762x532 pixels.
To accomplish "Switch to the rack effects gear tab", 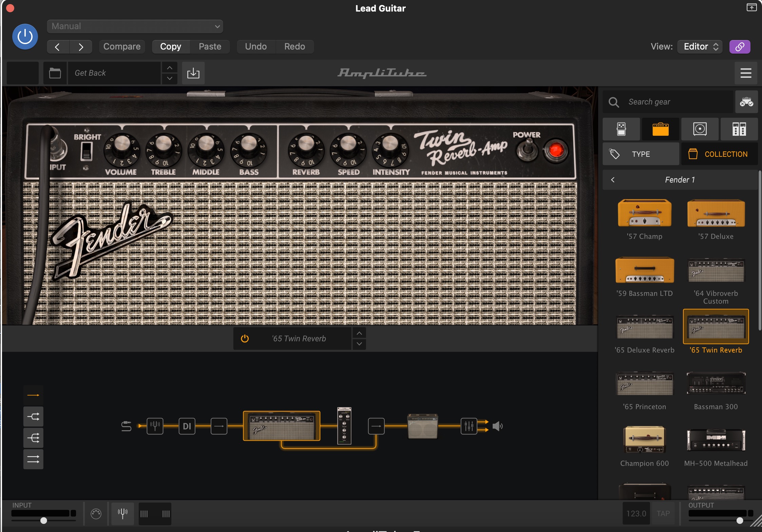I will (x=739, y=129).
